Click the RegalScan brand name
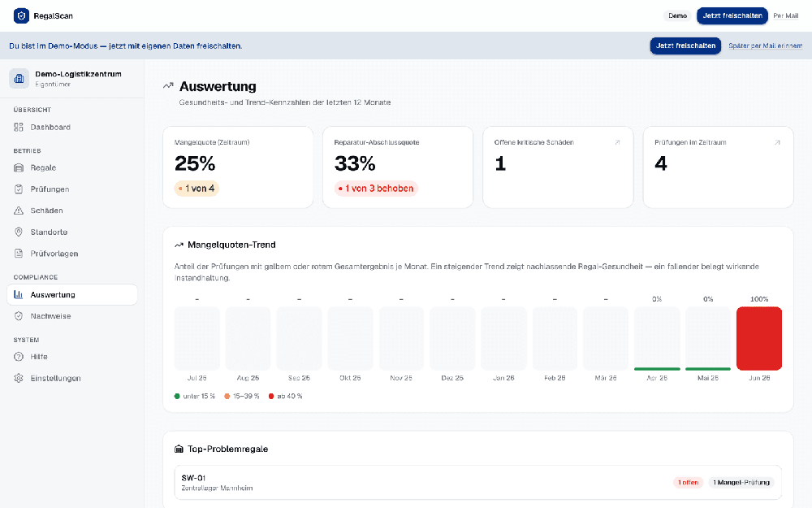This screenshot has width=812, height=508. (x=54, y=16)
